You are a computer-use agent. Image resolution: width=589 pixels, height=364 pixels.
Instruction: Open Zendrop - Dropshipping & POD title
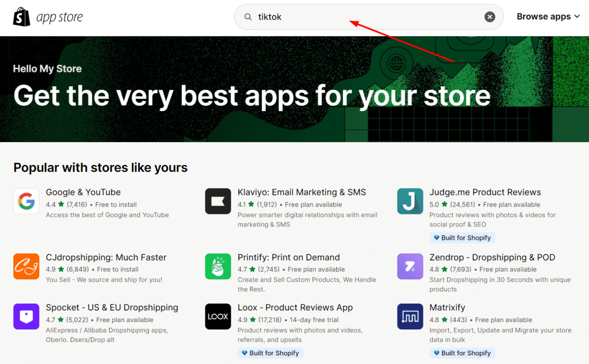click(x=492, y=257)
